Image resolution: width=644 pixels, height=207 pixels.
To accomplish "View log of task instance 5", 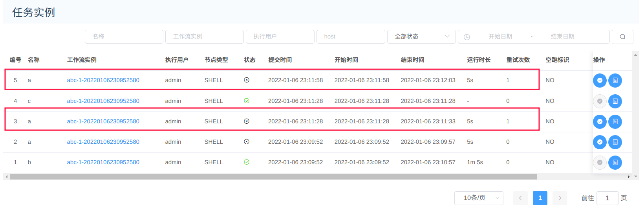I will click(x=615, y=81).
